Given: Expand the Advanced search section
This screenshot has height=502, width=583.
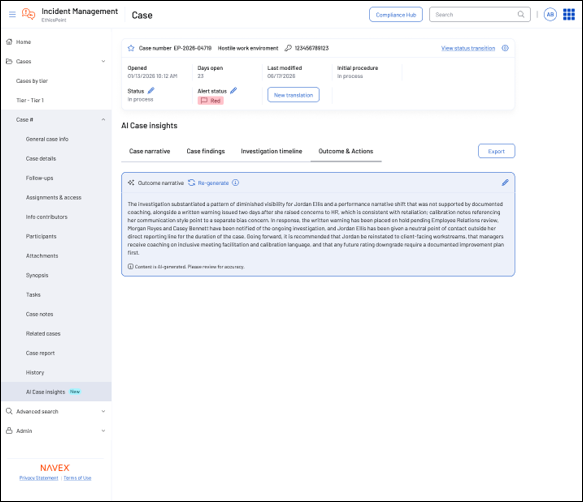Looking at the screenshot, I should point(103,411).
